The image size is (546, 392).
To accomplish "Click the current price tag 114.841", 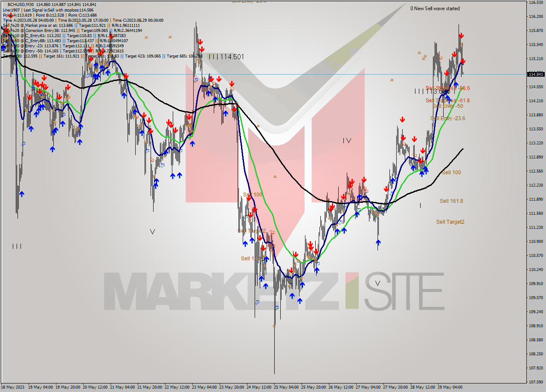I will pyautogui.click(x=536, y=74).
